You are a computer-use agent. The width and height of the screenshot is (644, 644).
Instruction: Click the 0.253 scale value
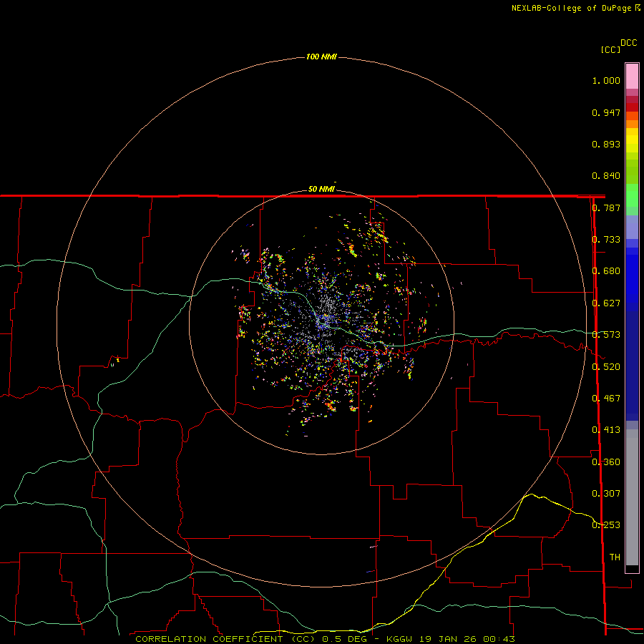click(x=606, y=525)
